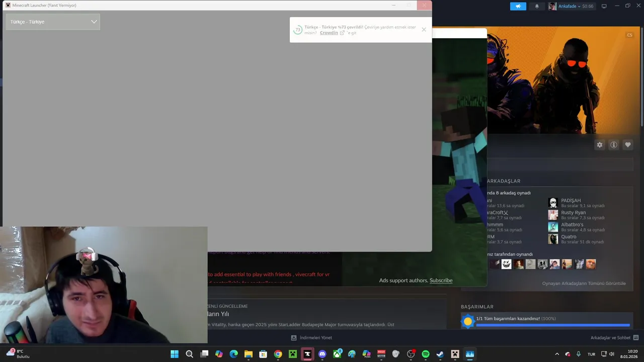Open Discord from the taskbar

click(322, 354)
